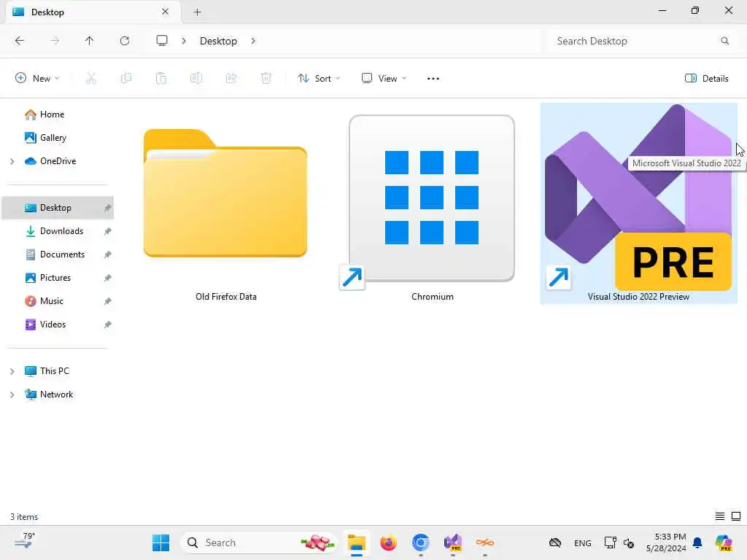Open the Sort options dropdown
This screenshot has height=560, width=747.
click(319, 79)
